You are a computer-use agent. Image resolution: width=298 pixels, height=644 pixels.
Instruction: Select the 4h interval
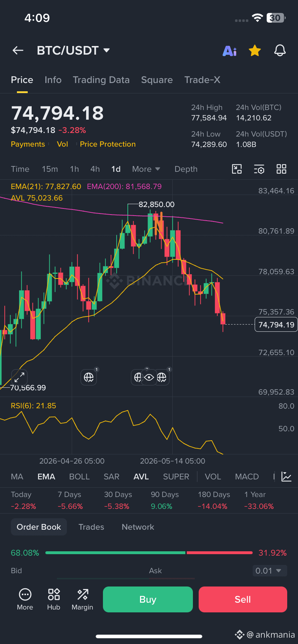[x=95, y=169]
